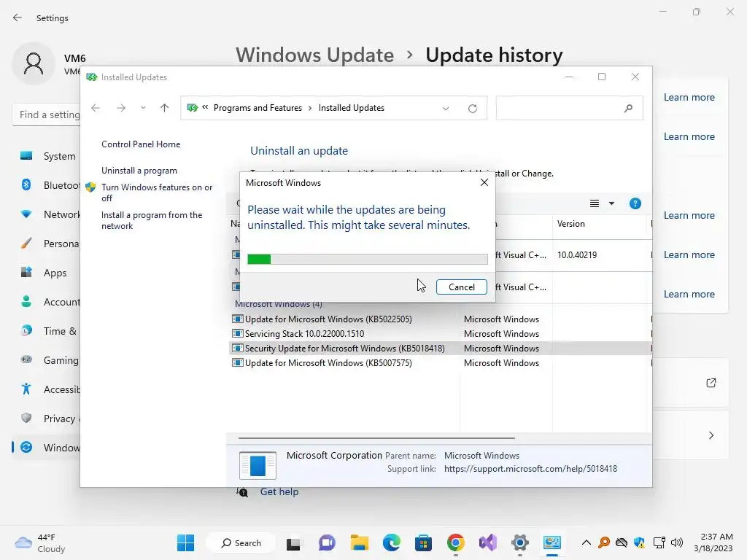Expand the chevron arrow row in Settings
The width and height of the screenshot is (747, 560).
(711, 435)
